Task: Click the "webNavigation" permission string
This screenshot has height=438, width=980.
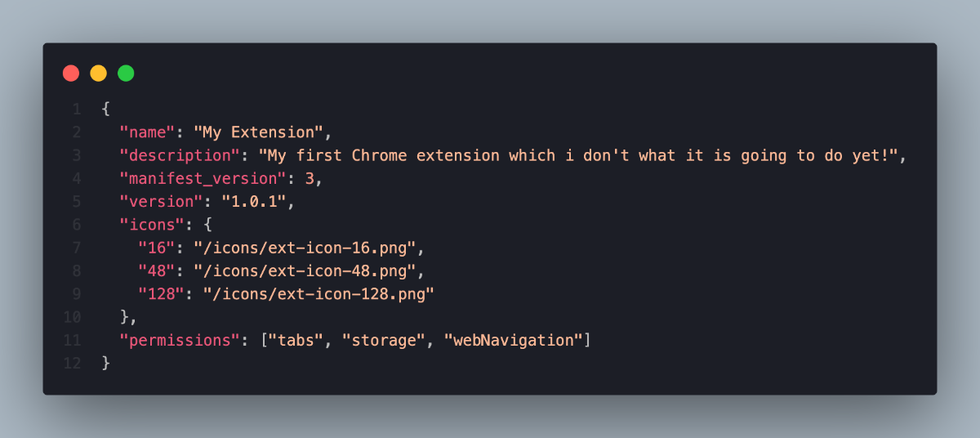Action: 514,340
